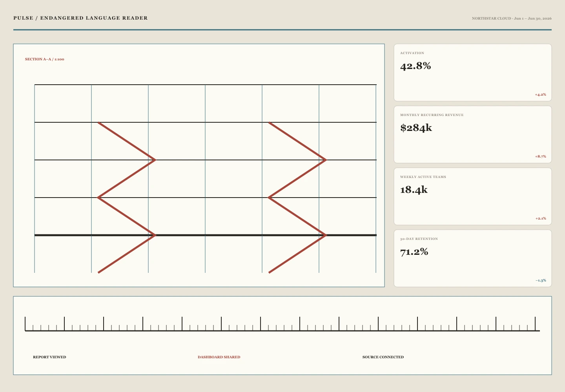Screen dimensions: 565x392
Task: Click the "PULSE / ENDANGERED LANGUAGE READER" title
Action: click(x=80, y=18)
